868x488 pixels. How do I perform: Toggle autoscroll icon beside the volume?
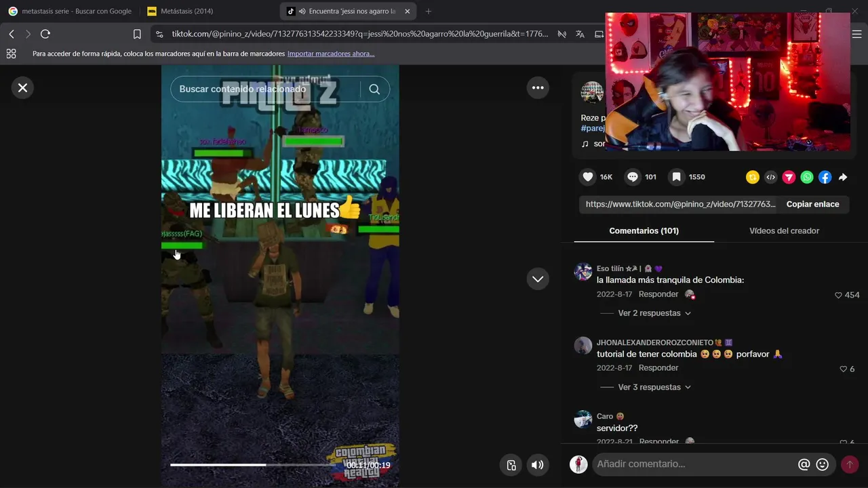pyautogui.click(x=511, y=465)
